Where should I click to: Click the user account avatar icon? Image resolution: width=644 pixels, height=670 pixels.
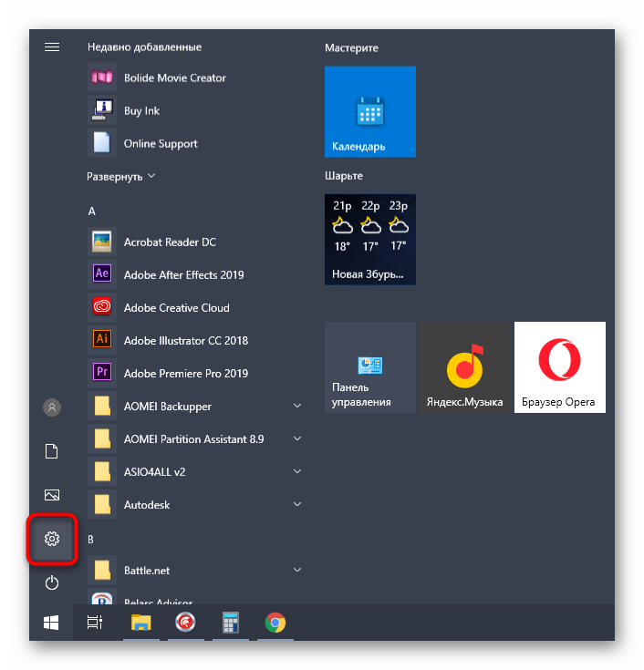tap(52, 407)
